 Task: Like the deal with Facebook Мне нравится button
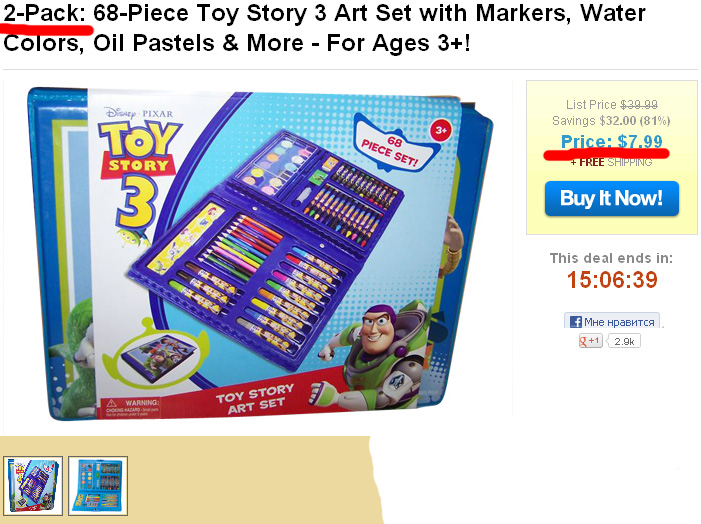pyautogui.click(x=612, y=321)
